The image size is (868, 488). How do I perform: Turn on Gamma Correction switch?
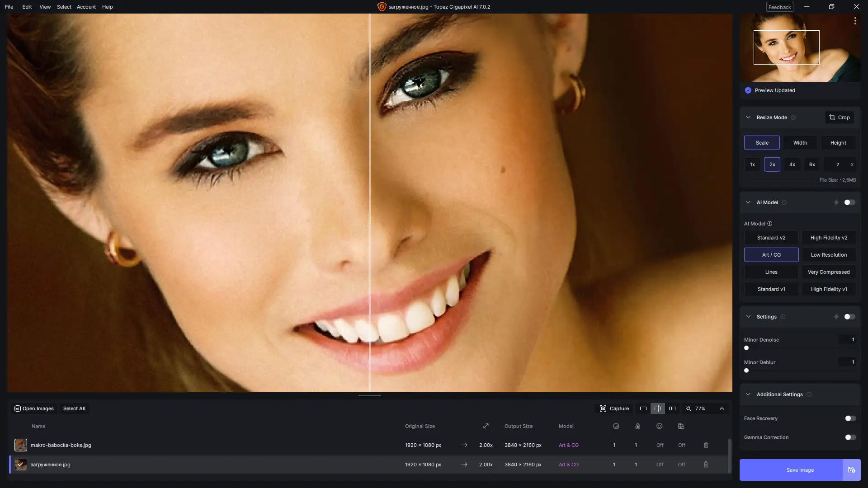click(850, 437)
